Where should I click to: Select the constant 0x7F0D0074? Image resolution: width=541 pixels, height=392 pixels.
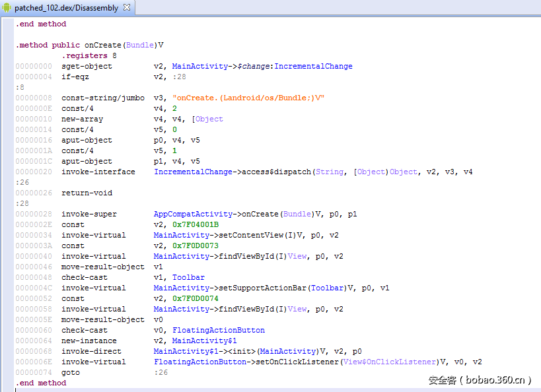point(196,298)
